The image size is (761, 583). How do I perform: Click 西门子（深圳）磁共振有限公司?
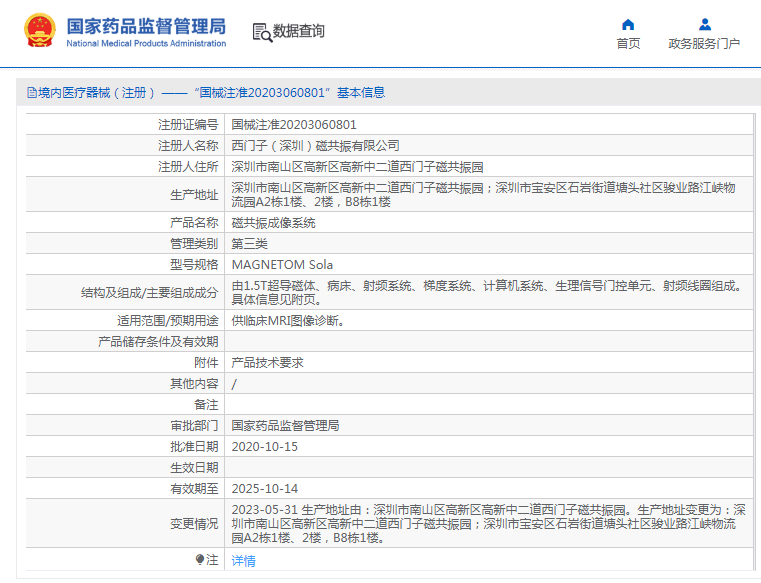pyautogui.click(x=315, y=146)
